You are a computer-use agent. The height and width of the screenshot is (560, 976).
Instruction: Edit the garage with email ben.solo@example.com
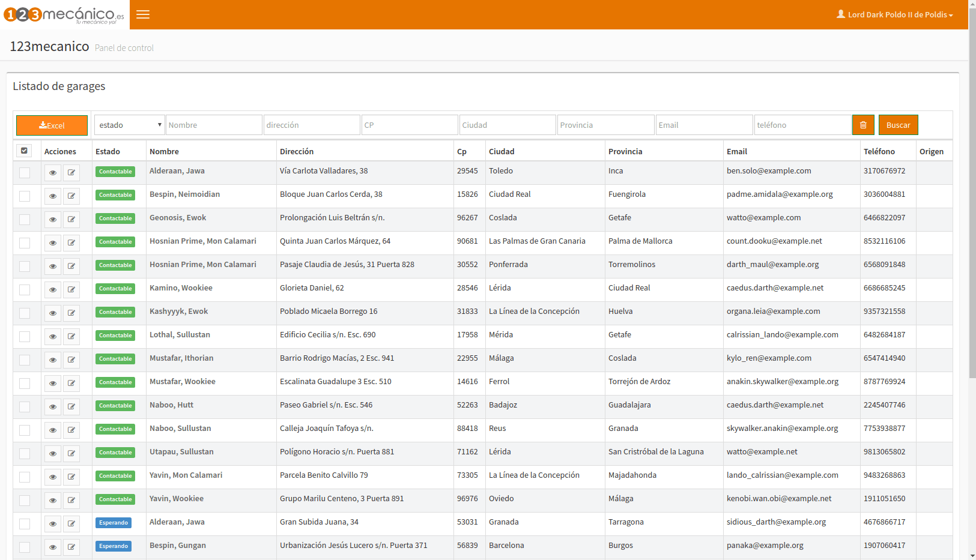point(71,173)
